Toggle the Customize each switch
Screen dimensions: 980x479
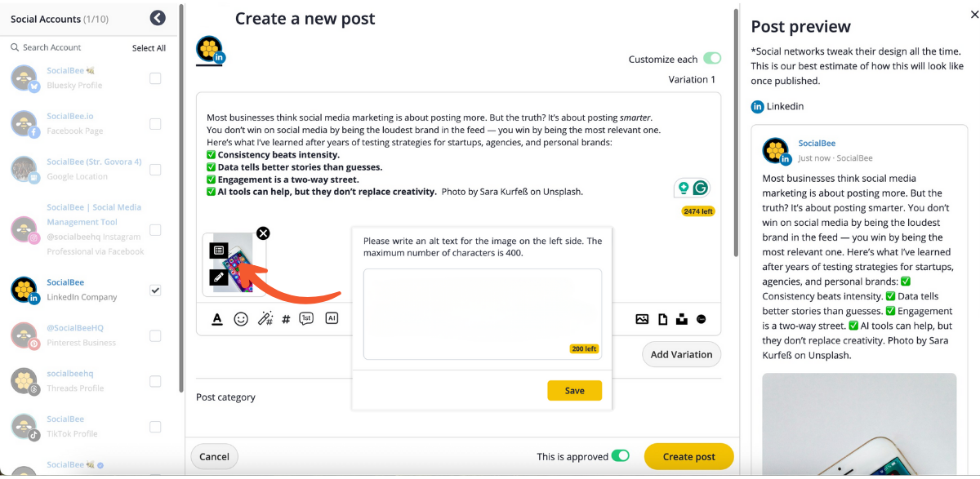712,59
